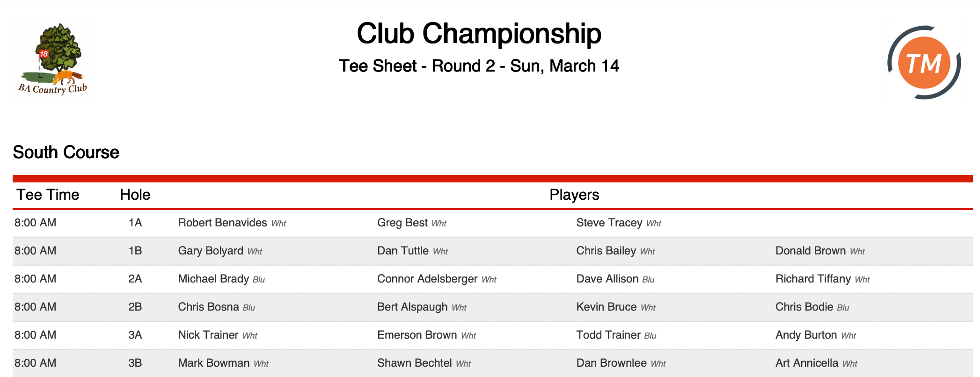Viewport: 980px width, 377px height.
Task: Click the BA Country Club logo
Action: point(52,59)
